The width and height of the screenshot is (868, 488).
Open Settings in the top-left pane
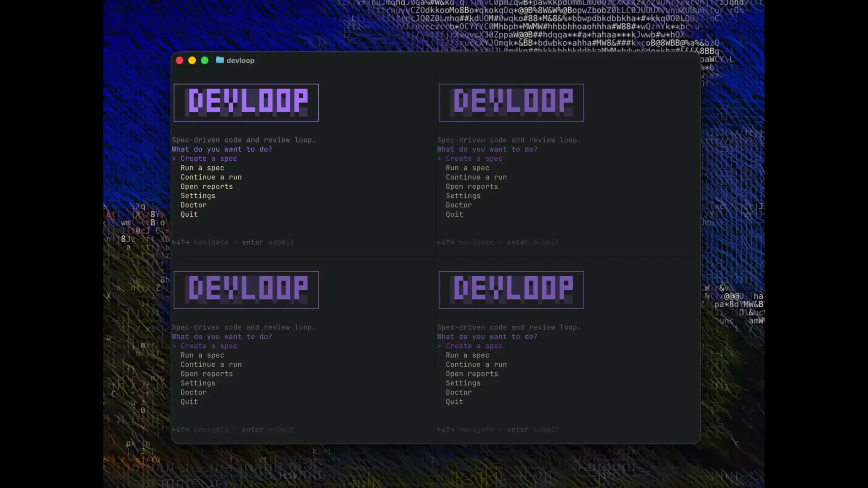coord(198,196)
